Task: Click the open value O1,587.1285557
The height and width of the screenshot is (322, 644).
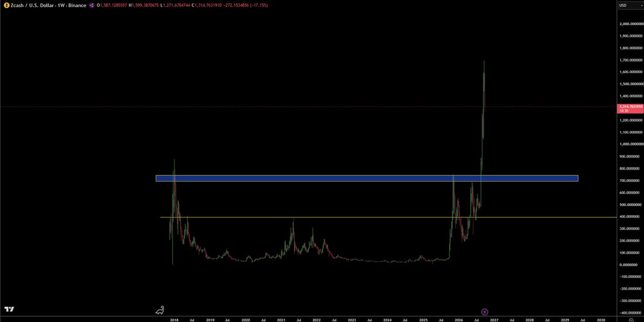Action: coord(112,5)
